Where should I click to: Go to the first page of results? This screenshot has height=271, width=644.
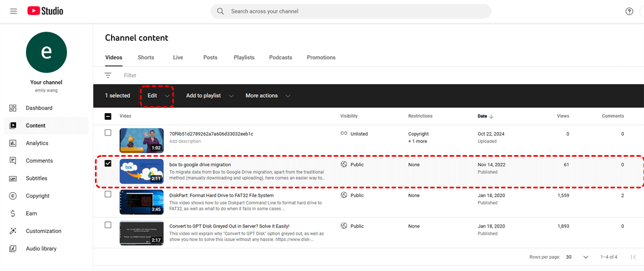pyautogui.click(x=634, y=257)
